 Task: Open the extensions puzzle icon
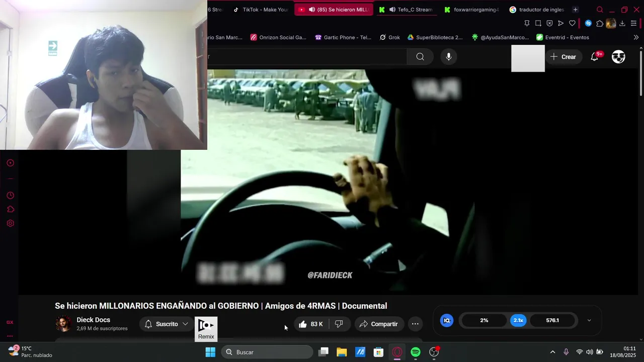(600, 23)
